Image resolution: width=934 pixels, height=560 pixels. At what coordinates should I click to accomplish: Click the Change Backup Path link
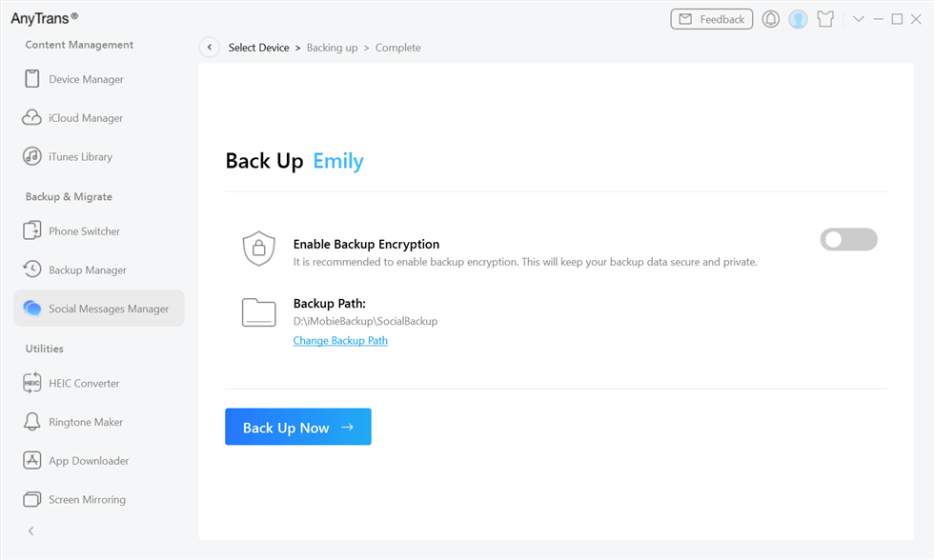click(x=340, y=340)
